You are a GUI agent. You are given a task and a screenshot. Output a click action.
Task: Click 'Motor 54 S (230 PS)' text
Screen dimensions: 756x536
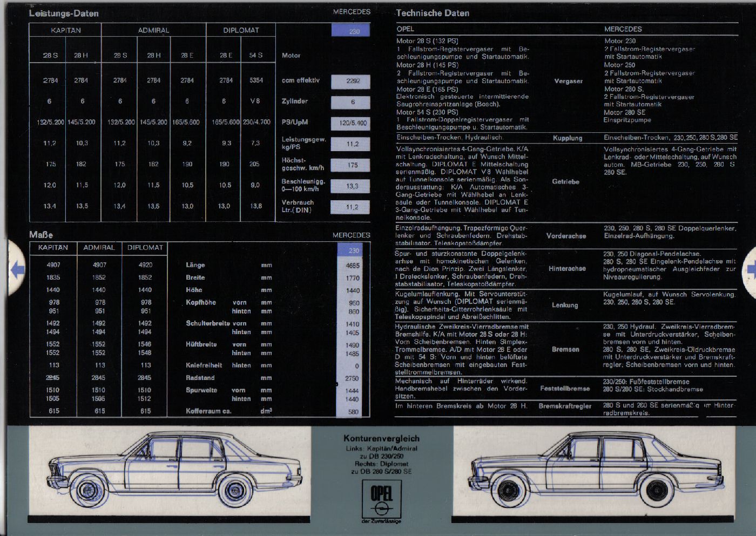pos(427,112)
